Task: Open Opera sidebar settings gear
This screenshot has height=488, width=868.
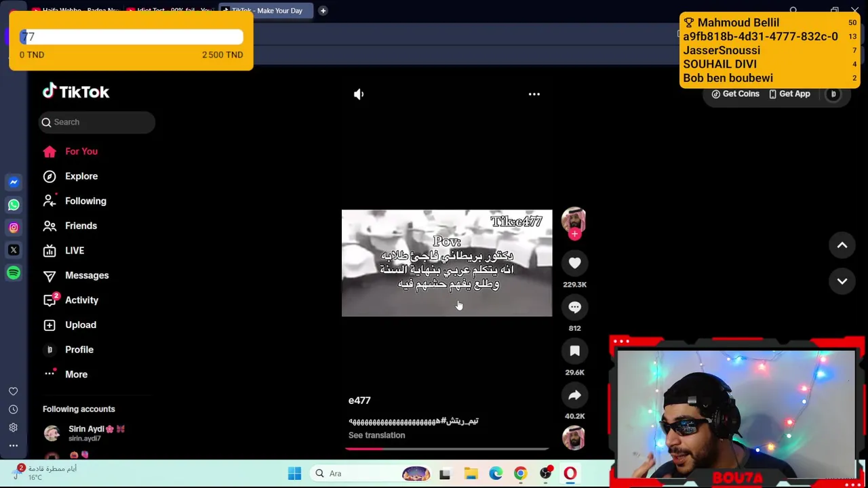Action: tap(13, 428)
